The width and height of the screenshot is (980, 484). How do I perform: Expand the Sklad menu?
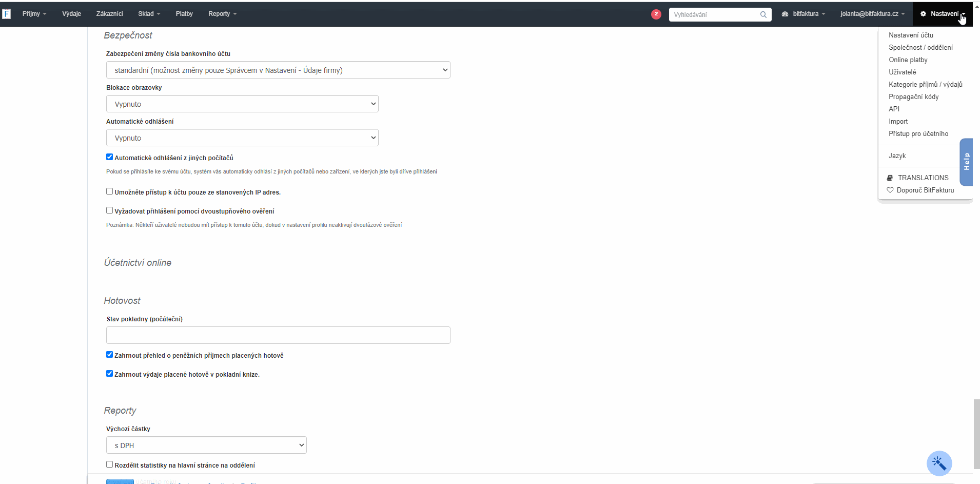click(149, 14)
